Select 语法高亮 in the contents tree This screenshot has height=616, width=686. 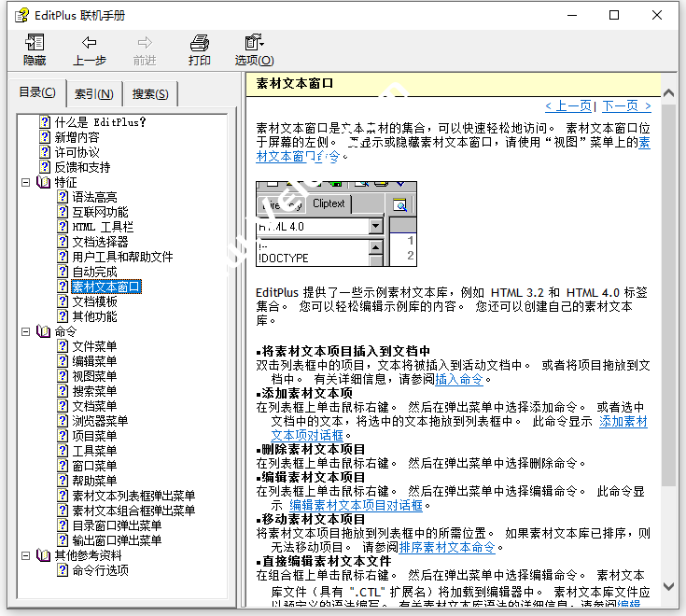[94, 197]
